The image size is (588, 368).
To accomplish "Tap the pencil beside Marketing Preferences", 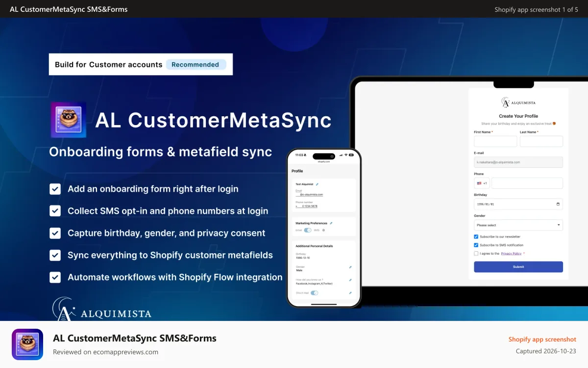I will pos(331,223).
